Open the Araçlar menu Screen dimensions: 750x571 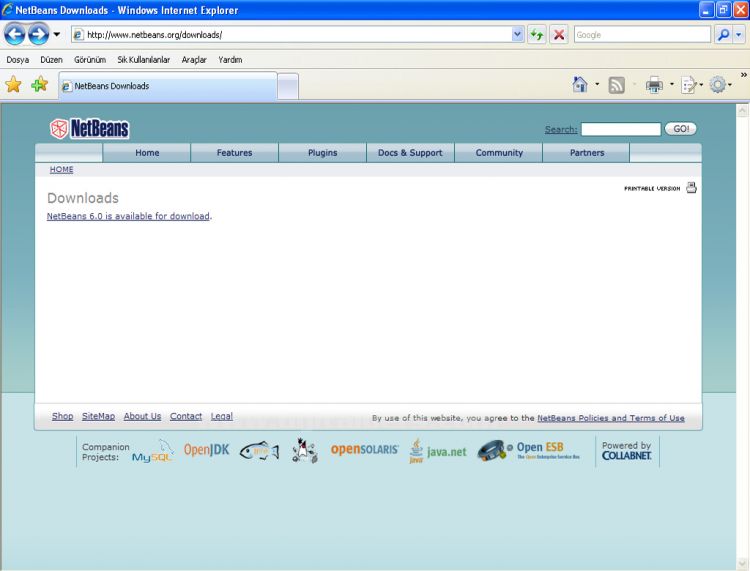click(194, 60)
